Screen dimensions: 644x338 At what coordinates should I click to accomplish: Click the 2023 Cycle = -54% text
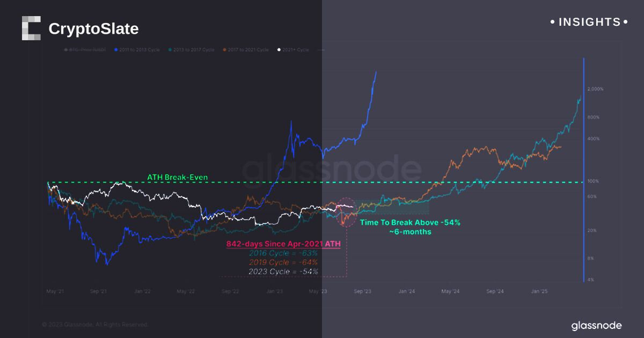(283, 271)
